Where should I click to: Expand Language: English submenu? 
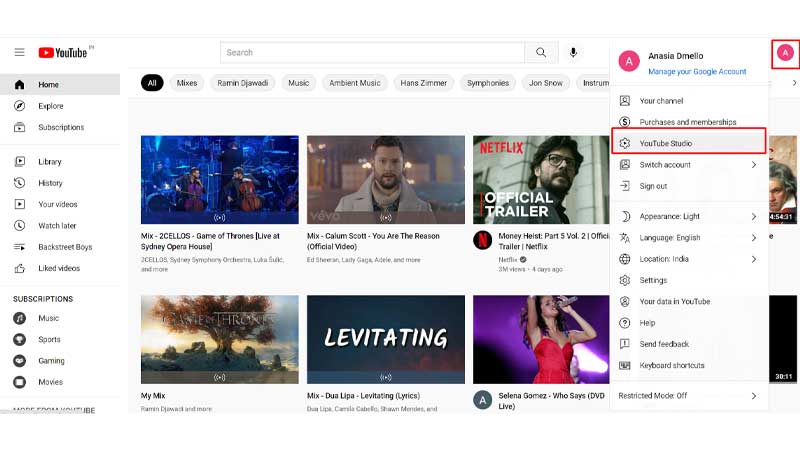point(689,238)
